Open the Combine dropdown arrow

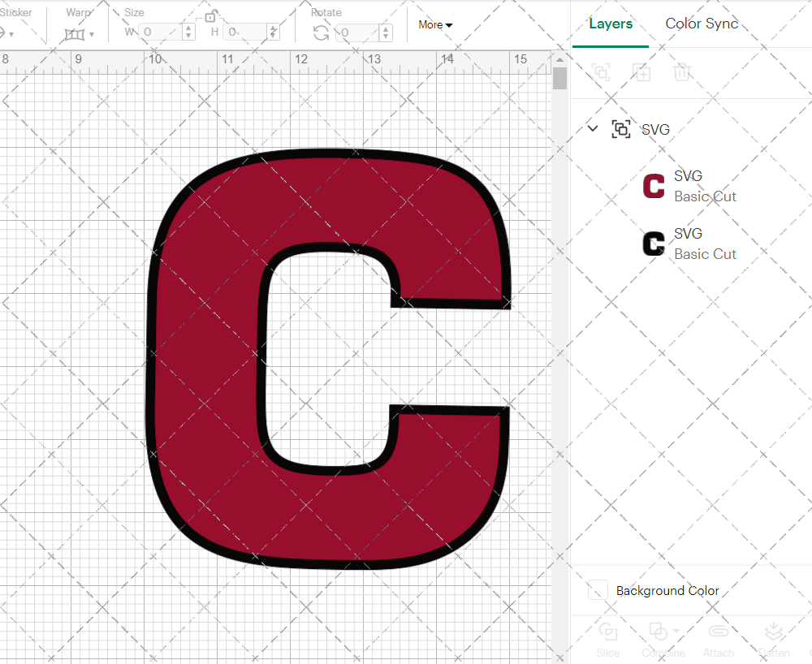click(x=676, y=631)
